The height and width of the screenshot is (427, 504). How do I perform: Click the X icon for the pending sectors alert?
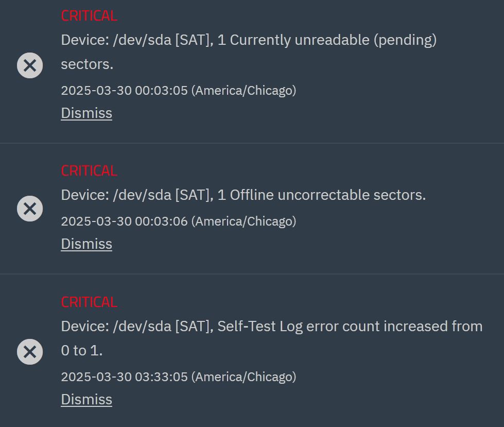tap(30, 65)
